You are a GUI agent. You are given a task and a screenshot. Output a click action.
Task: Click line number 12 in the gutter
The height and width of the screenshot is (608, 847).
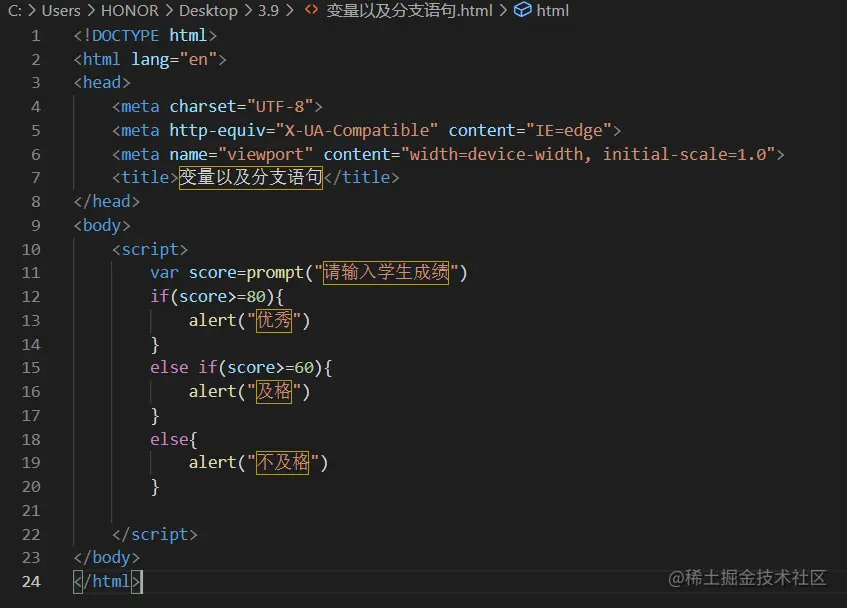(31, 296)
